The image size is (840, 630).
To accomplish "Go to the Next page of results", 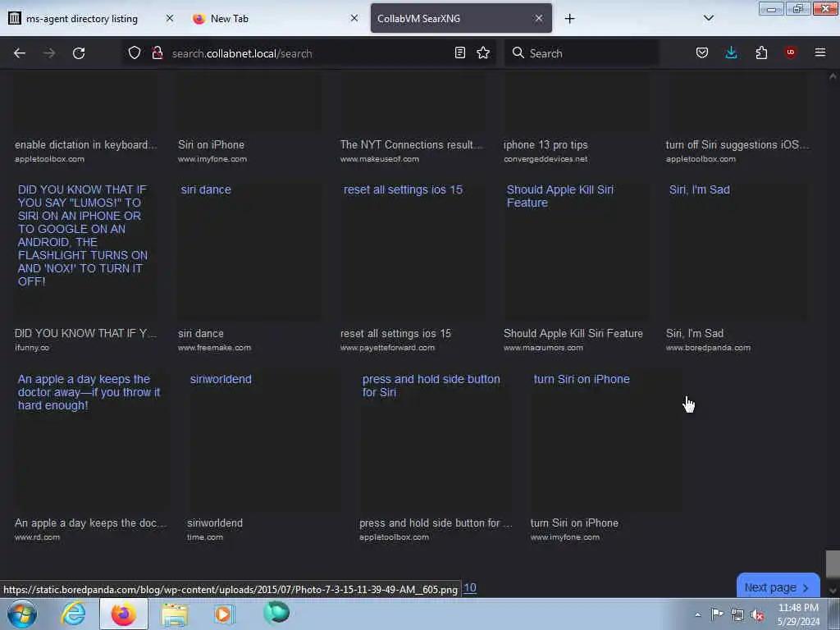I will 778,587.
